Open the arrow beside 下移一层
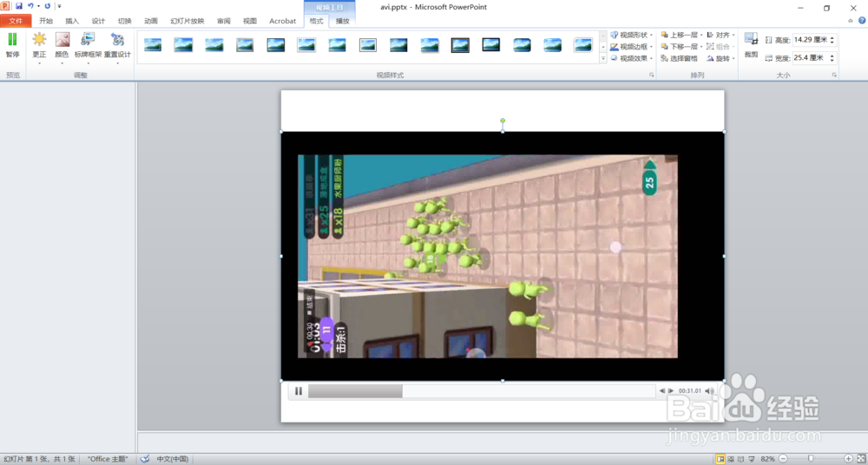This screenshot has width=868, height=465. click(700, 47)
